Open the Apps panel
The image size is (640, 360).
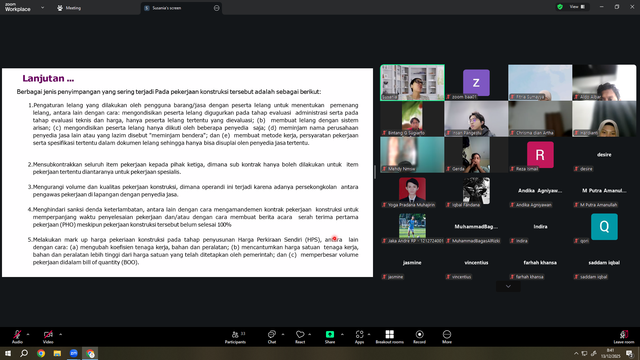coord(359,337)
